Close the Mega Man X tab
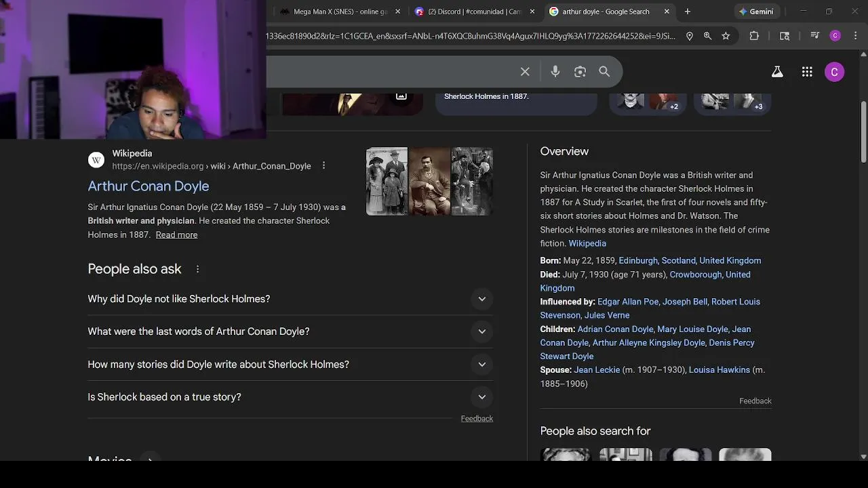 tap(397, 12)
